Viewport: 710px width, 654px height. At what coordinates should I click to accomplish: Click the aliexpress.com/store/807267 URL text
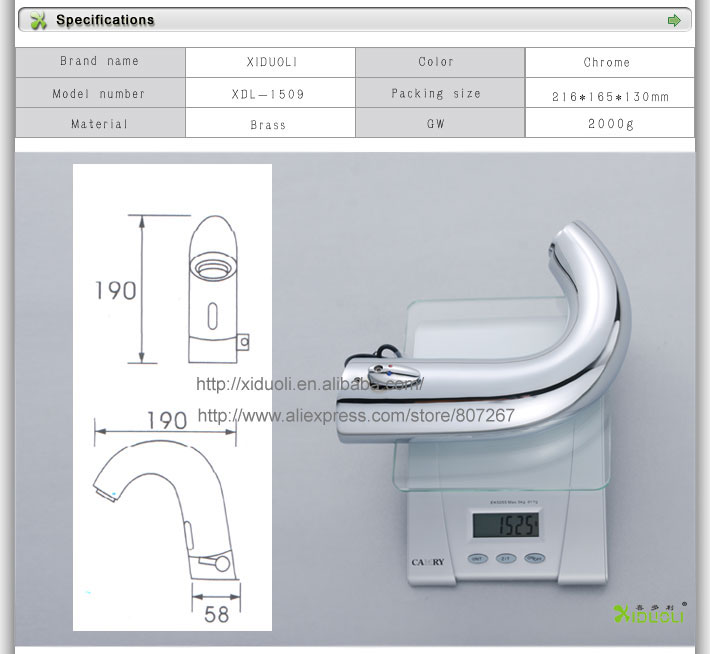point(356,415)
